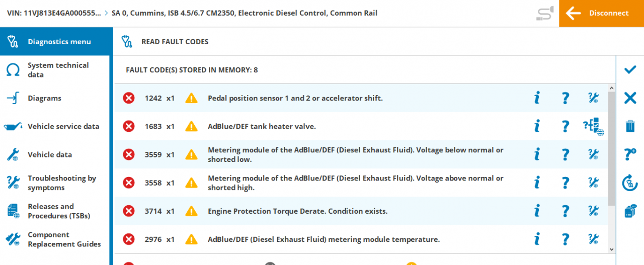The width and height of the screenshot is (644, 265).
Task: Open guided troubleshooting icon for fault 1683
Action: point(594,126)
